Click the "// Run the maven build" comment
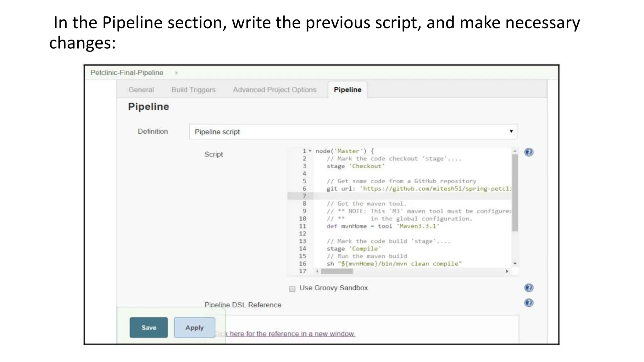The width and height of the screenshot is (644, 362). click(x=367, y=256)
